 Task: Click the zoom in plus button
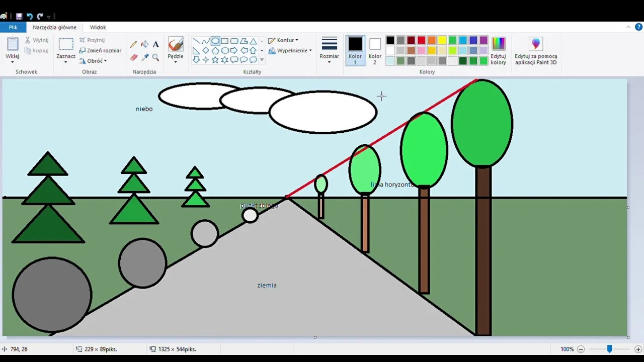tap(638, 349)
